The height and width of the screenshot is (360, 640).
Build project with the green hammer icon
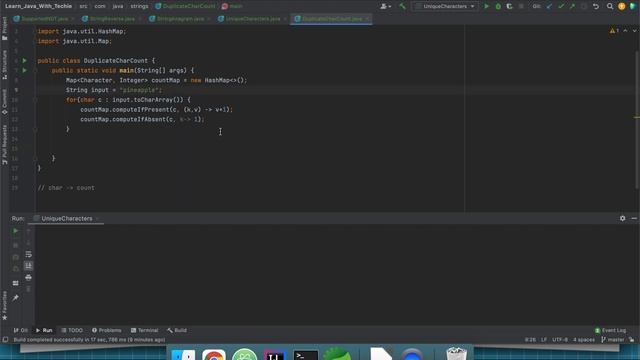402,6
